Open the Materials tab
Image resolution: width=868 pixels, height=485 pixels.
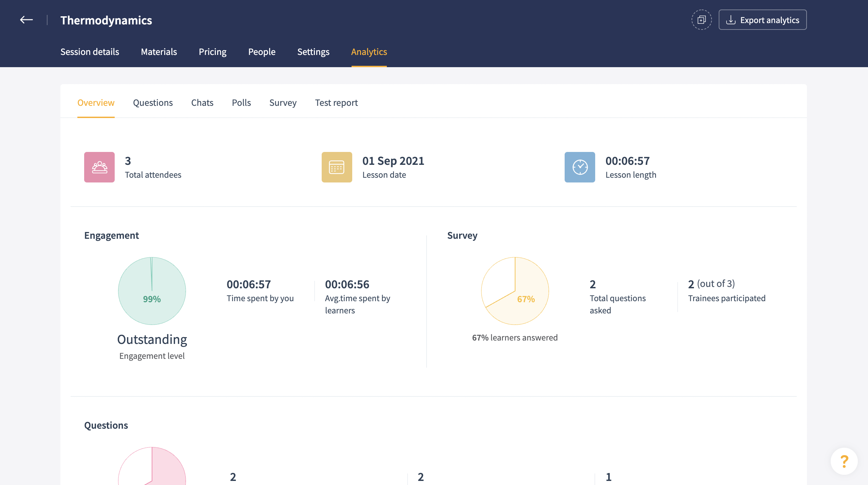coord(159,52)
